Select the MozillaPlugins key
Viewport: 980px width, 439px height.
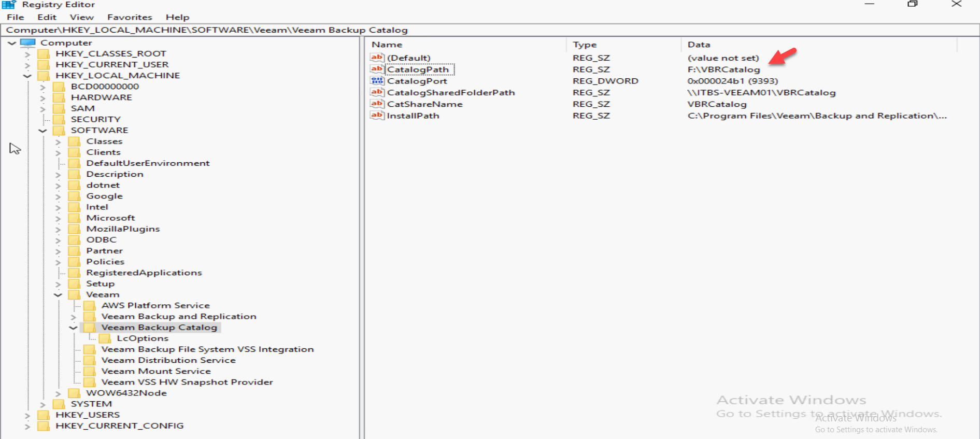pyautogui.click(x=123, y=229)
